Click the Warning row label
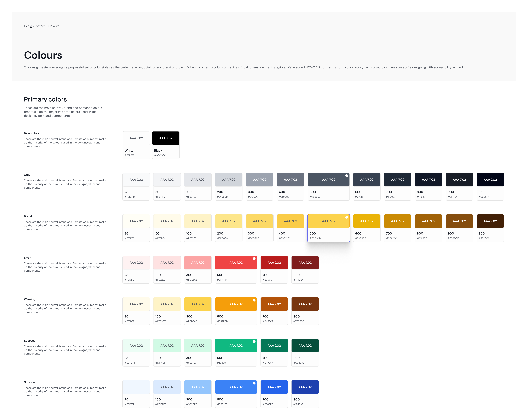 [x=30, y=299]
